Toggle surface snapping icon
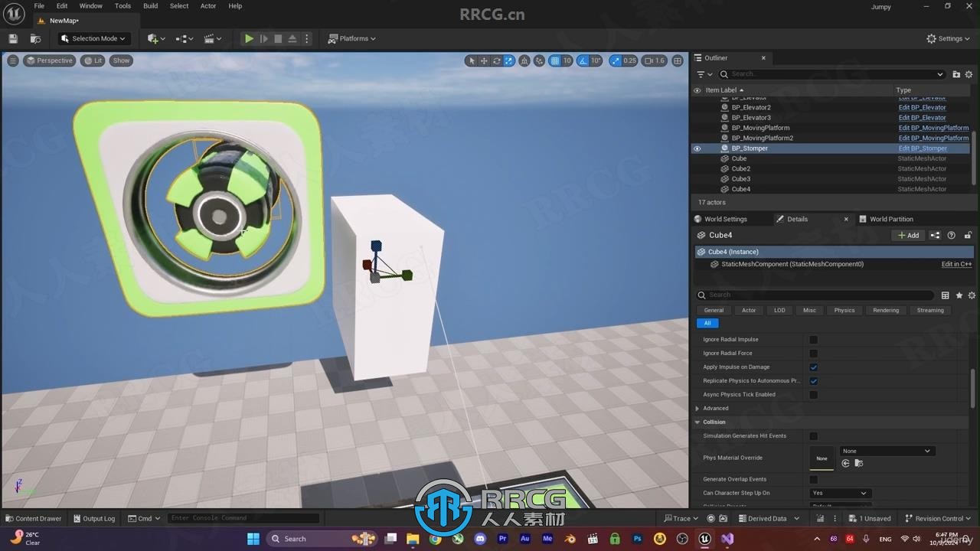Viewport: 980px width, 551px height. pyautogui.click(x=540, y=60)
